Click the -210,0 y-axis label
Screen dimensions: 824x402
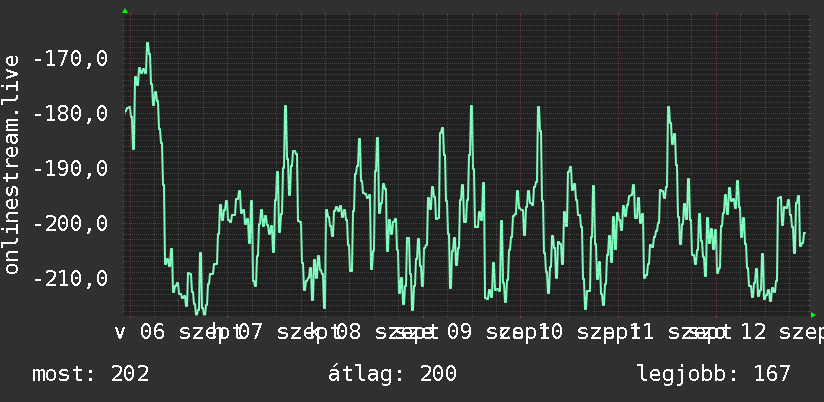(x=70, y=279)
